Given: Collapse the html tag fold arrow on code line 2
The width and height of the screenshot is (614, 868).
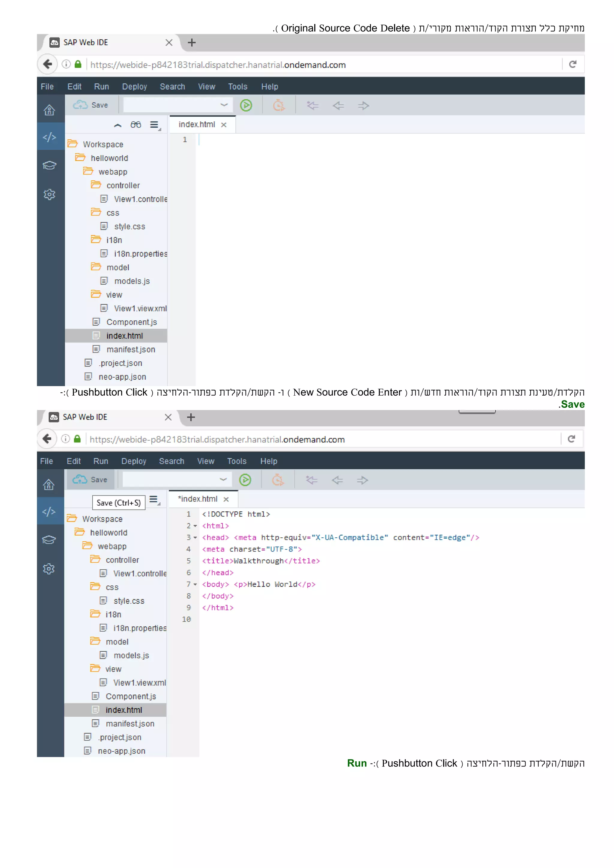Looking at the screenshot, I should [x=195, y=526].
